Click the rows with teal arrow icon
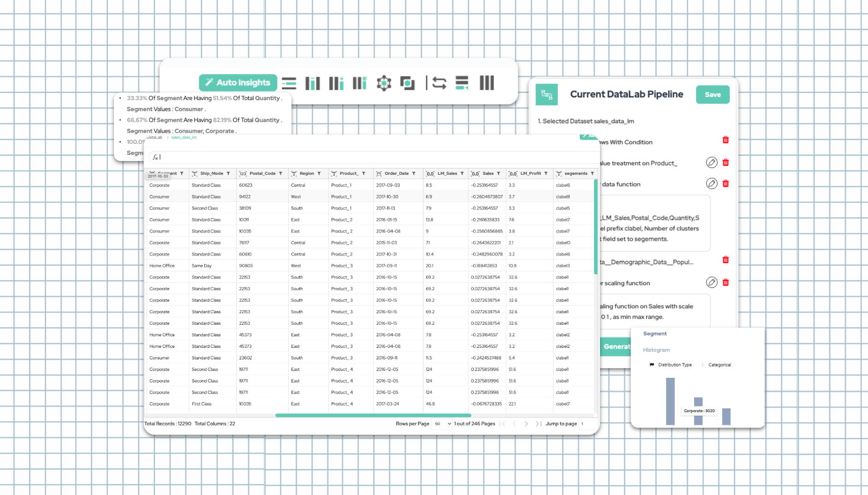Screen dimensions: 868x495 (462, 83)
